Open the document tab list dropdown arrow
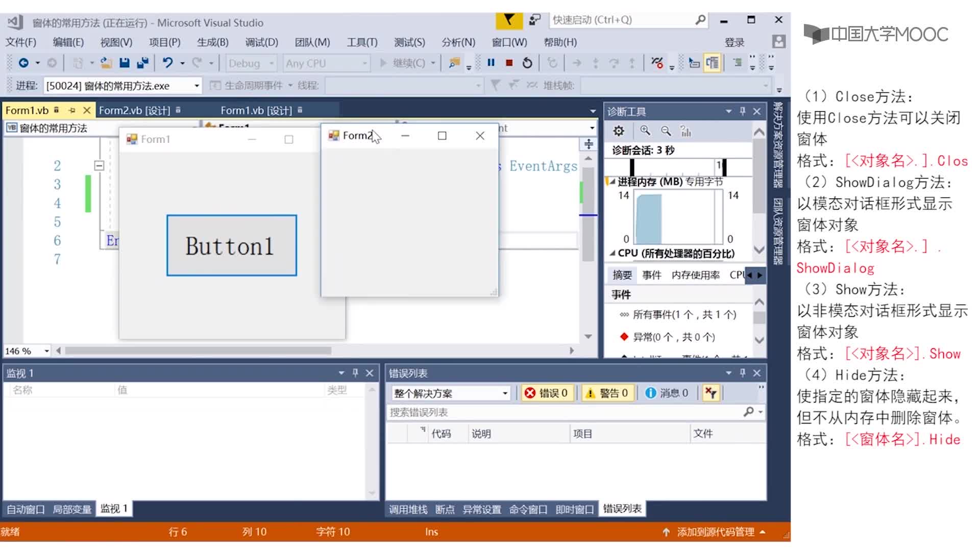The width and height of the screenshot is (980, 551). click(593, 111)
